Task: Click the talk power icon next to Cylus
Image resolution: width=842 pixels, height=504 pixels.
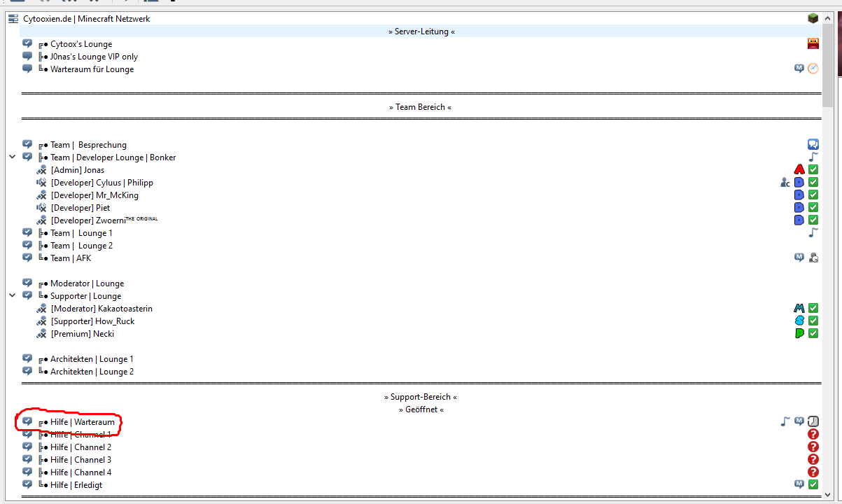Action: [x=785, y=182]
